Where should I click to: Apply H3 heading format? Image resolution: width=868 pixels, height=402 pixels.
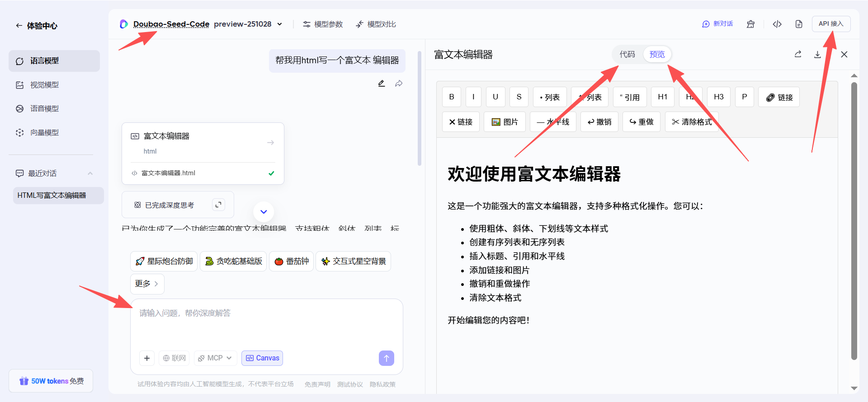click(719, 97)
